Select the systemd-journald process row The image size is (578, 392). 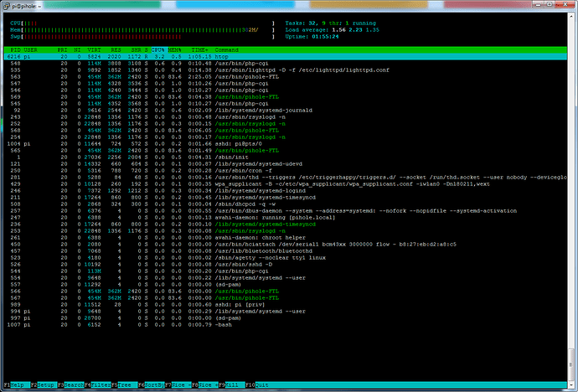click(x=286, y=111)
